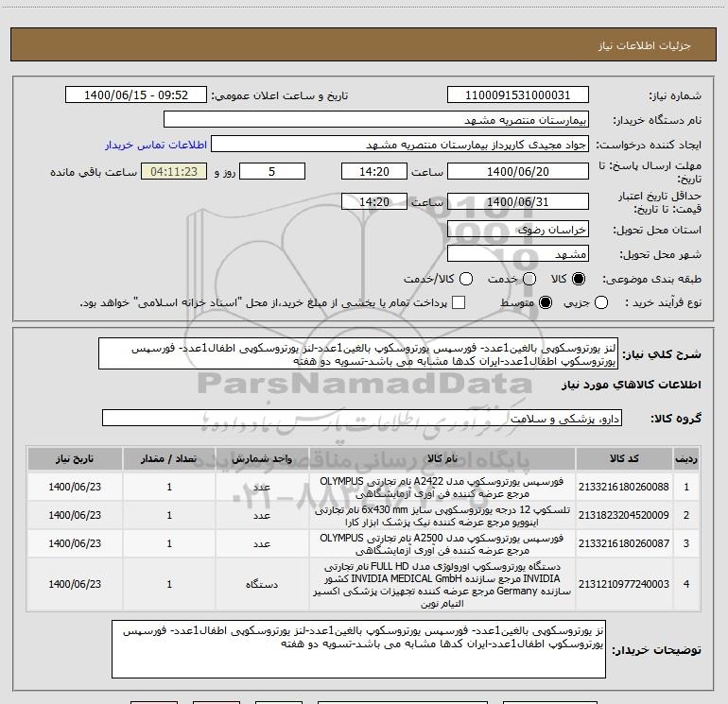Select the متوسط purchase type radio
The height and width of the screenshot is (704, 728).
point(546,302)
